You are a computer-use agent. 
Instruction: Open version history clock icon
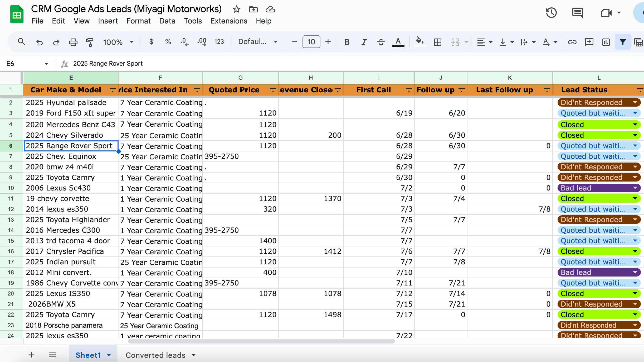(551, 13)
